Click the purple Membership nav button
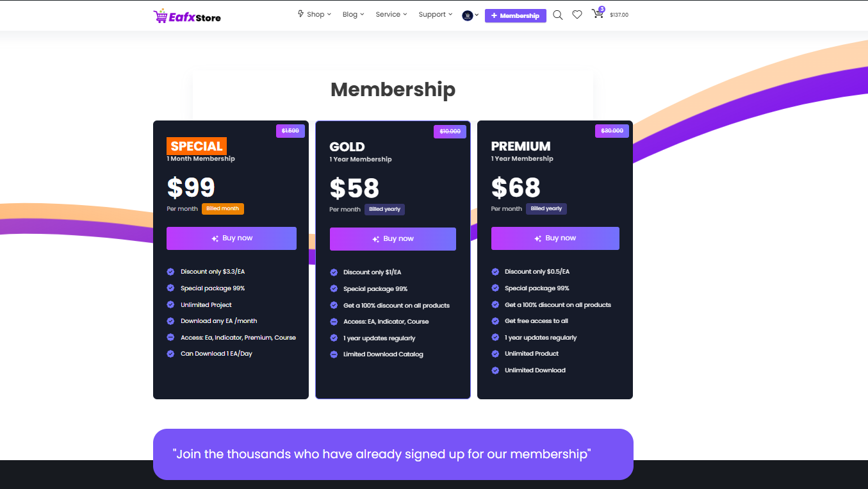Viewport: 868px width, 489px height. point(516,15)
